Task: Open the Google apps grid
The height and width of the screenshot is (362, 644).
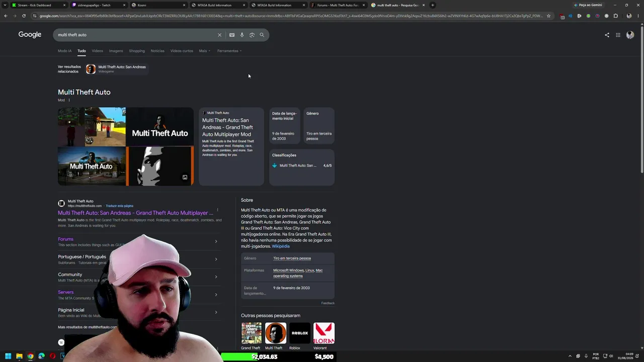Action: pos(618,35)
